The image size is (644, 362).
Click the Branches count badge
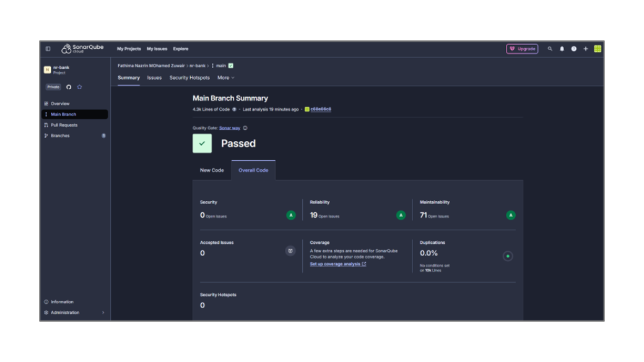coord(103,136)
